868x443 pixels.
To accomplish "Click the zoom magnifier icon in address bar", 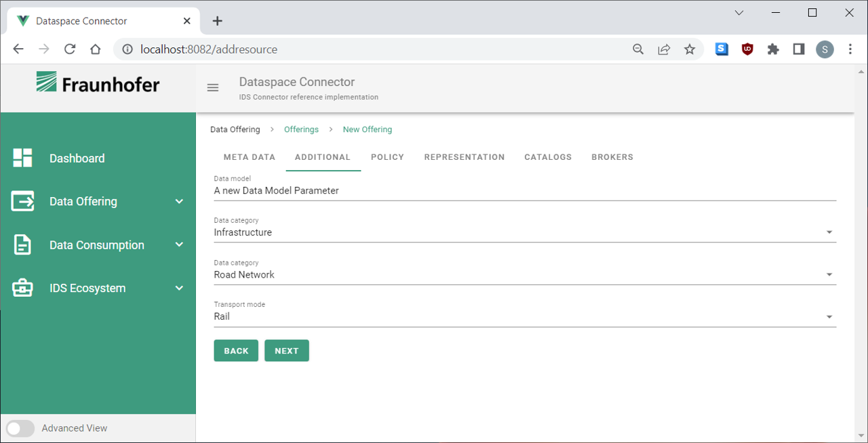I will pyautogui.click(x=638, y=49).
